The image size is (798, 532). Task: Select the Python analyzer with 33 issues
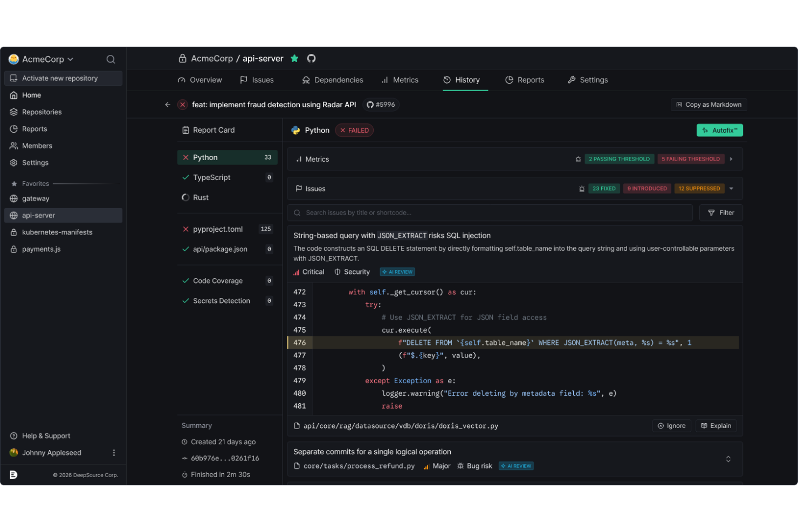[x=227, y=157]
